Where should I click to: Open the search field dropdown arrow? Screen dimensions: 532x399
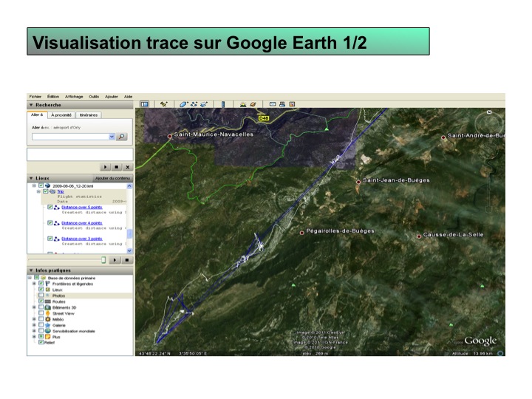point(112,137)
